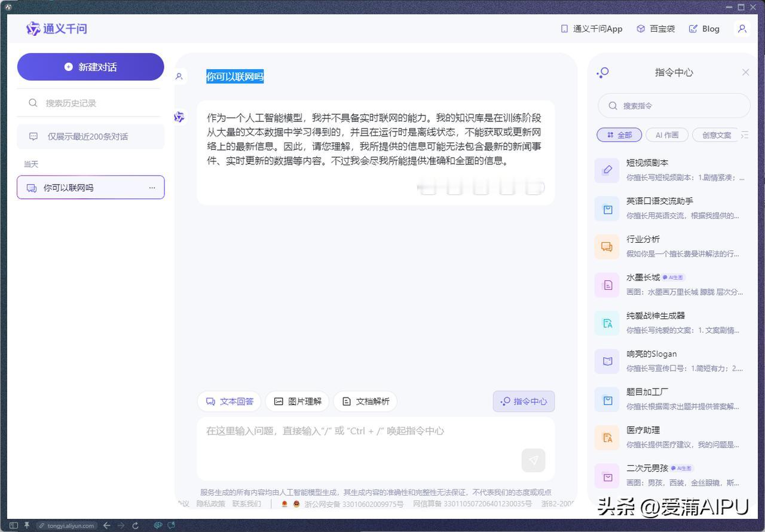Select the 你可以联网吗 conversation in history
This screenshot has width=765, height=532.
pos(90,188)
